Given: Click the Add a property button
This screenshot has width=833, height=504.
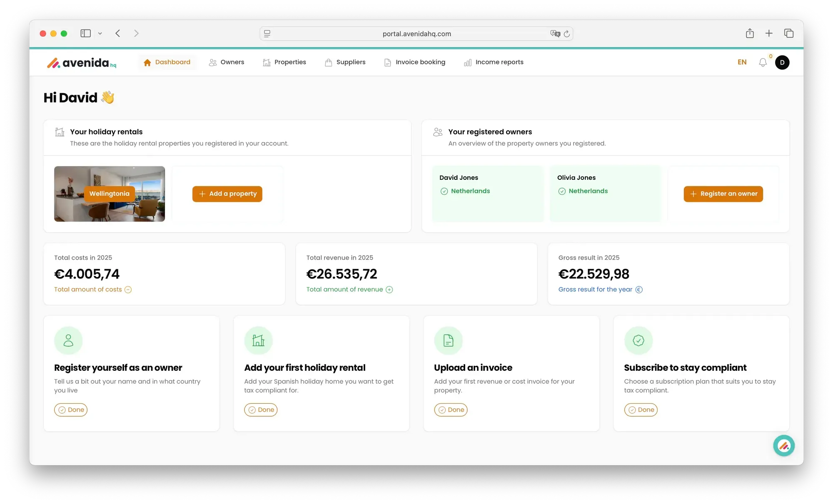Looking at the screenshot, I should [x=227, y=194].
